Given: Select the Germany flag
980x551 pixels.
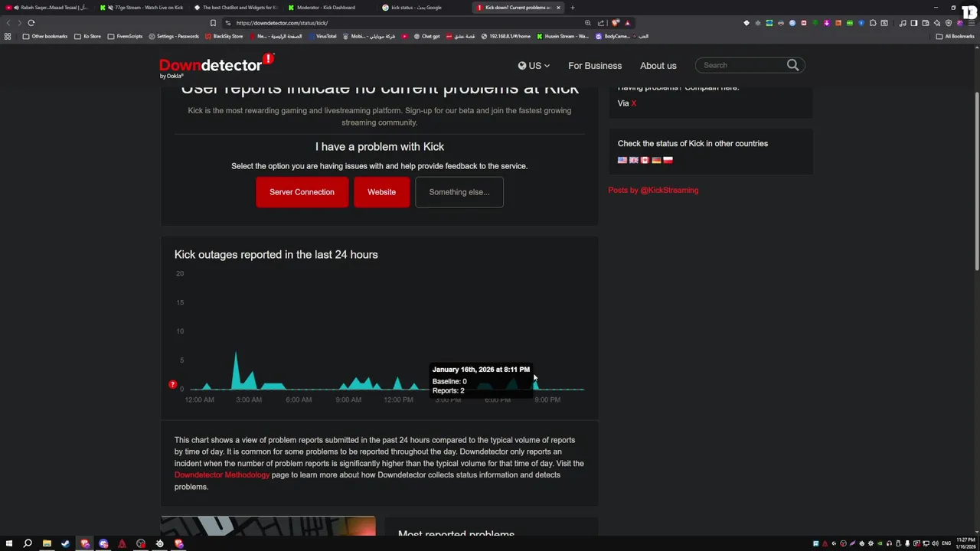Looking at the screenshot, I should [x=656, y=160].
